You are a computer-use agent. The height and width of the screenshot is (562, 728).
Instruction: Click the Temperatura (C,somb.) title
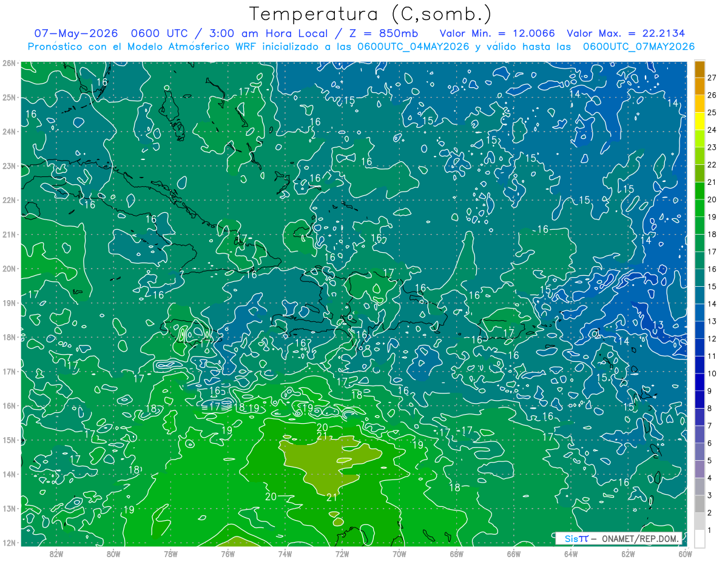[x=371, y=14]
